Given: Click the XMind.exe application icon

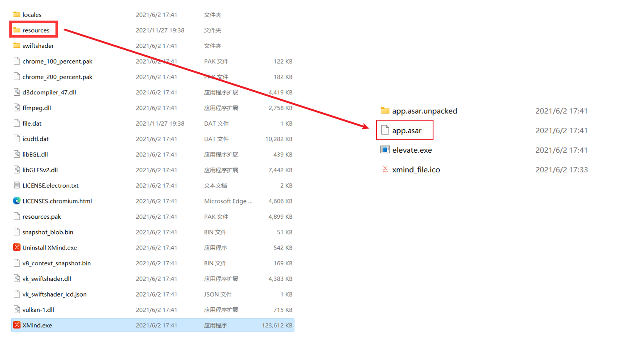Looking at the screenshot, I should [17, 325].
